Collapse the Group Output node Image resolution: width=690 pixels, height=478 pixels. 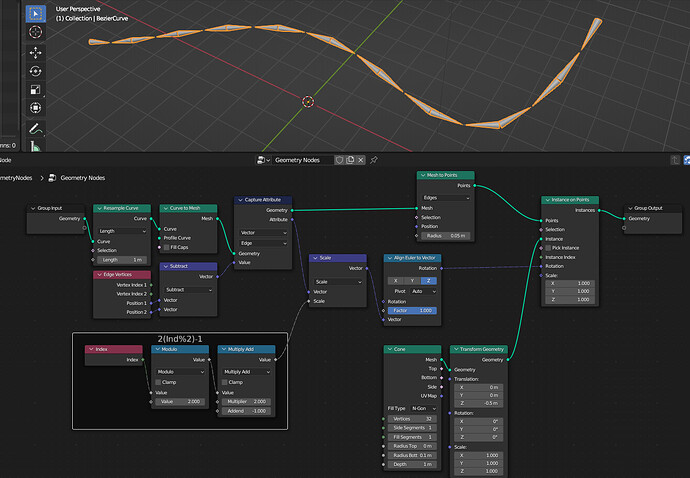(x=630, y=208)
